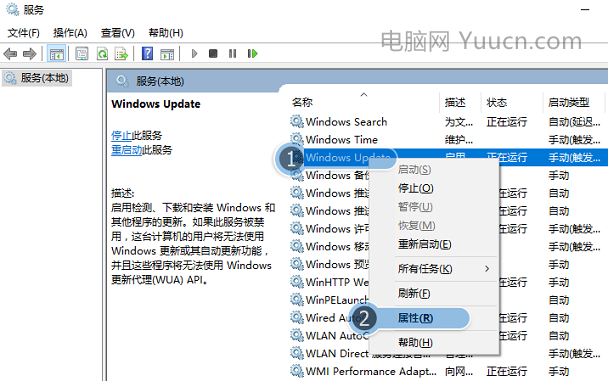Click the 重启动 link for this service
The image size is (608, 381).
tap(126, 150)
